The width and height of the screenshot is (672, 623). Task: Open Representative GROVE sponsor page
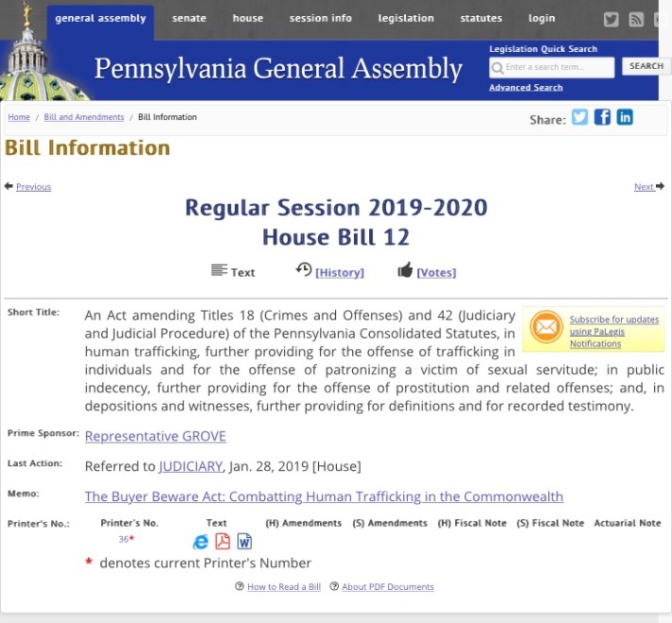pos(155,436)
